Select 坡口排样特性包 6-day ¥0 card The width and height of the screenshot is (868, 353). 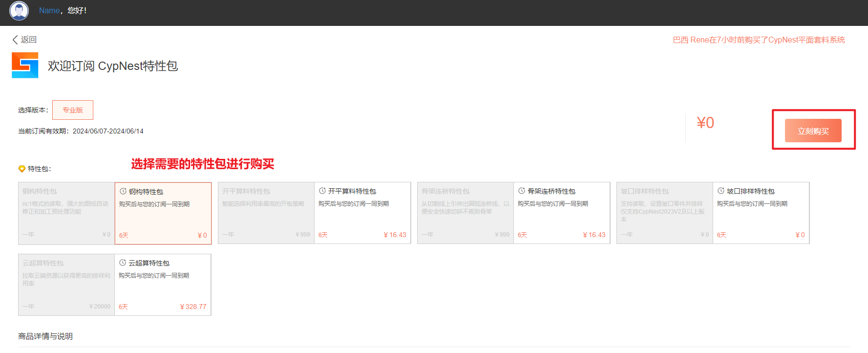[x=761, y=213]
